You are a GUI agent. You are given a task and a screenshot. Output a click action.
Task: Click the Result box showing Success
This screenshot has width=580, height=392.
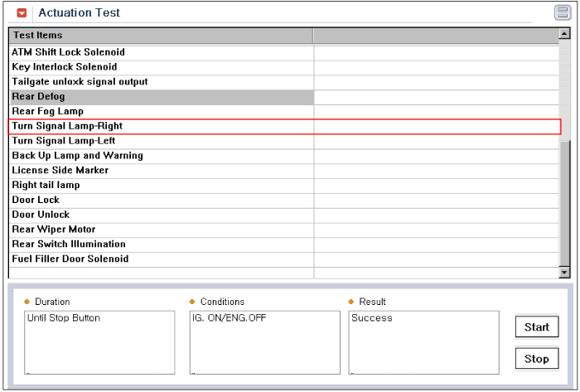423,342
